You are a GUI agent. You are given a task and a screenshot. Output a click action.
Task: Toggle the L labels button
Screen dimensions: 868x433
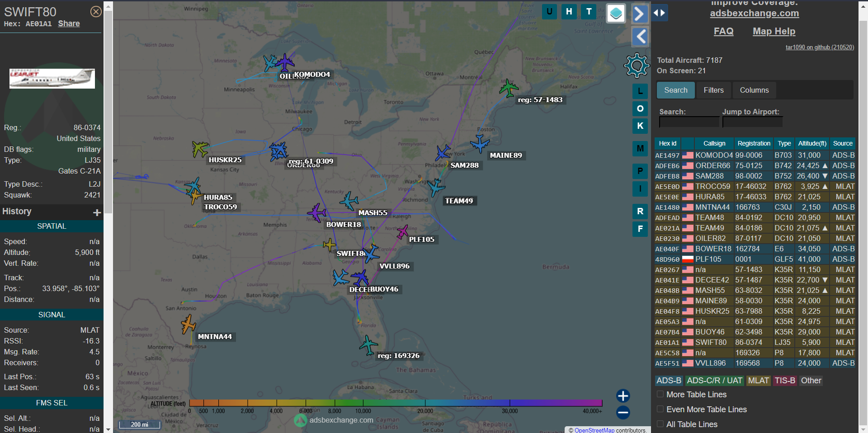tap(640, 91)
